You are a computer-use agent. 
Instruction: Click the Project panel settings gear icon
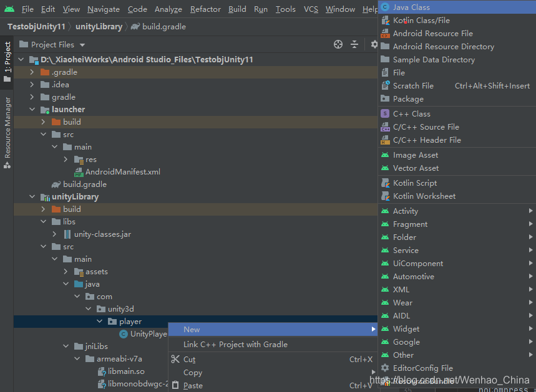tap(374, 44)
